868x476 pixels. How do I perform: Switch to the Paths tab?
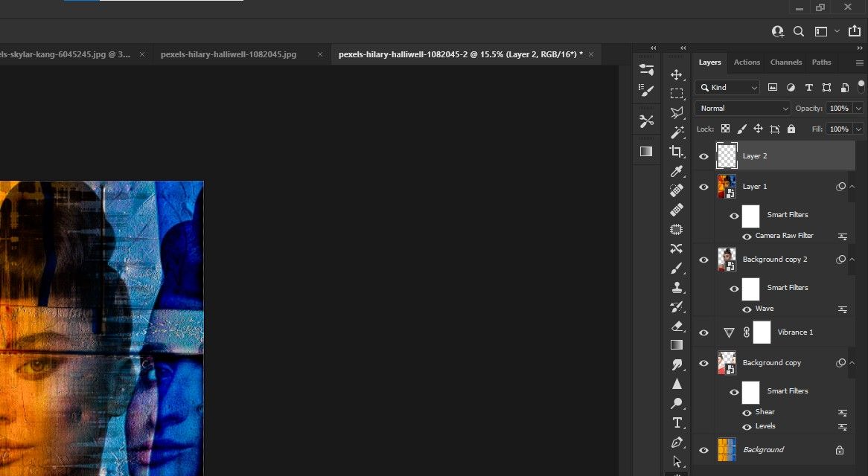(822, 62)
